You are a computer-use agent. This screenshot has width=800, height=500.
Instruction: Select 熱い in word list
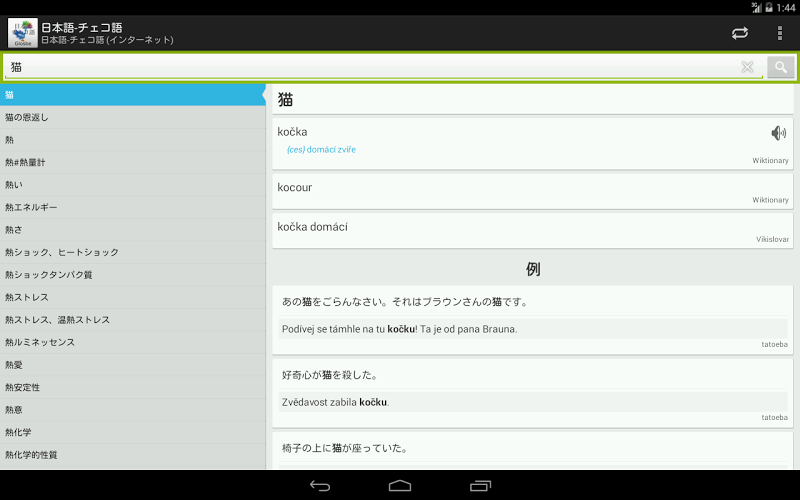tap(133, 185)
